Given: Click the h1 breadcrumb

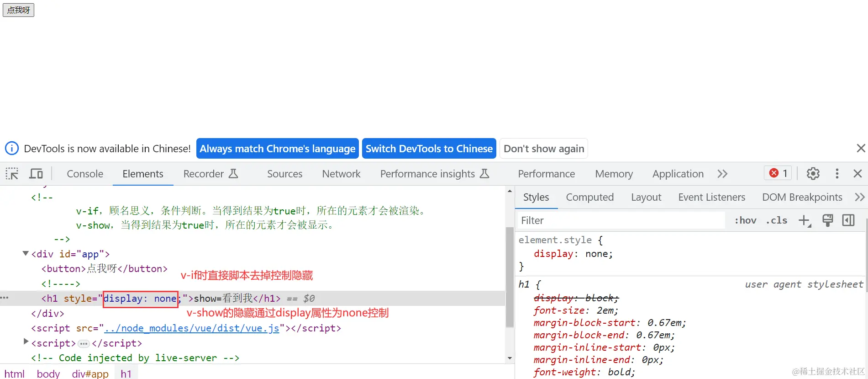Looking at the screenshot, I should 126,374.
